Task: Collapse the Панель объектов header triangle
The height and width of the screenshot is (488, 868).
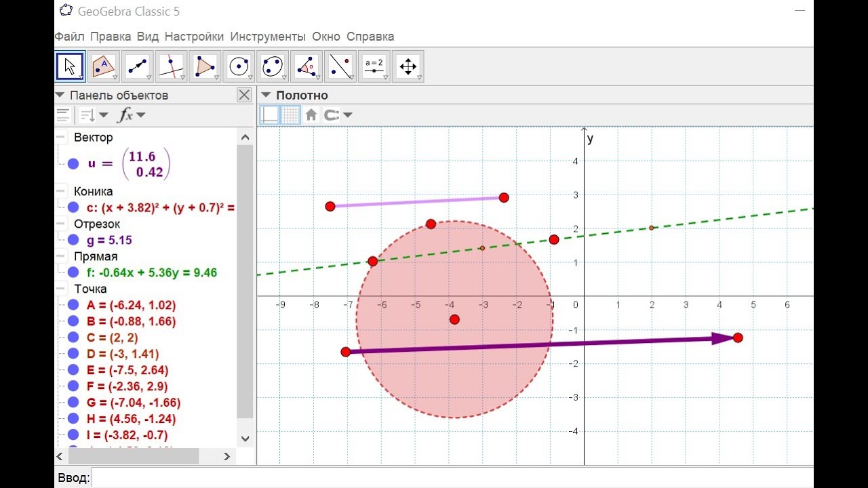Action: click(x=60, y=95)
